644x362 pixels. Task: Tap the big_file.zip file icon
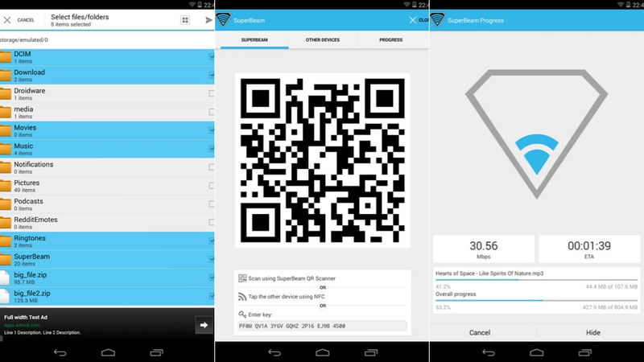(5, 278)
